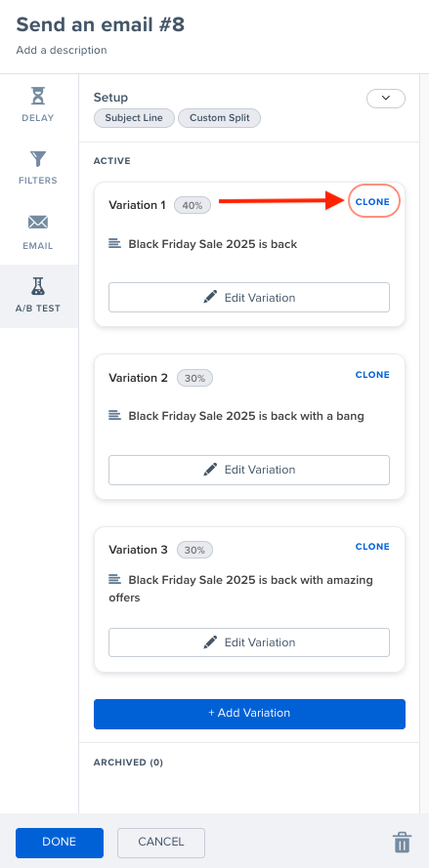Click the Subject Line setup tag

134,118
